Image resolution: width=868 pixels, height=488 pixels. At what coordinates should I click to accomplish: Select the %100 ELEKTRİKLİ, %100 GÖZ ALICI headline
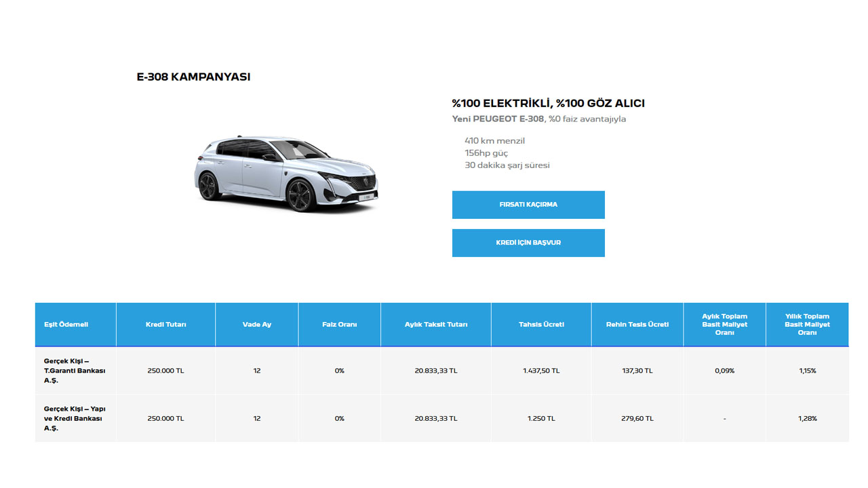click(x=548, y=104)
